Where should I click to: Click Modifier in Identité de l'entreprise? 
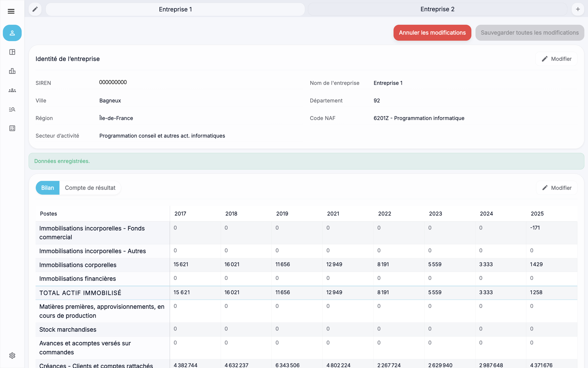[x=556, y=59]
